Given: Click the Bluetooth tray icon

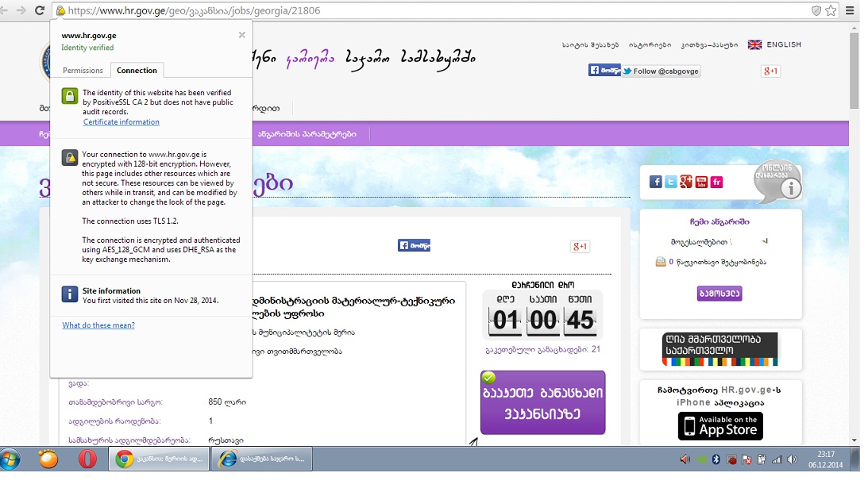Looking at the screenshot, I should pos(716,459).
